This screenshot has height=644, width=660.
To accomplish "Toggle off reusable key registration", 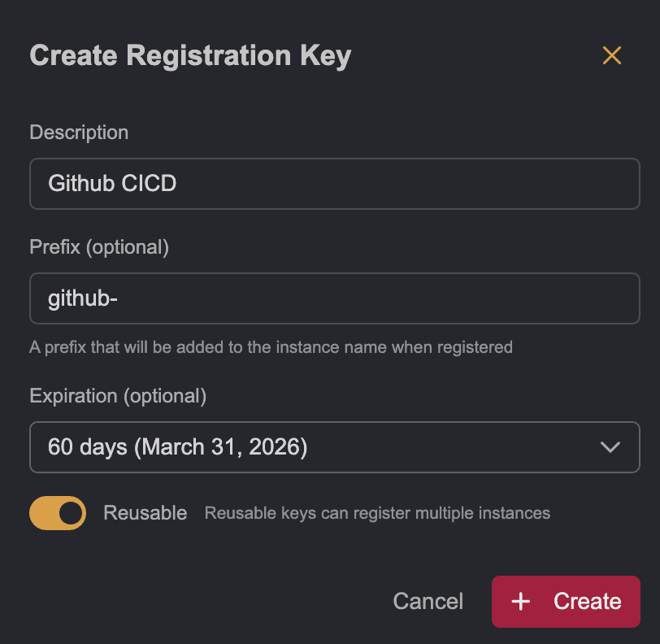I will click(x=58, y=513).
